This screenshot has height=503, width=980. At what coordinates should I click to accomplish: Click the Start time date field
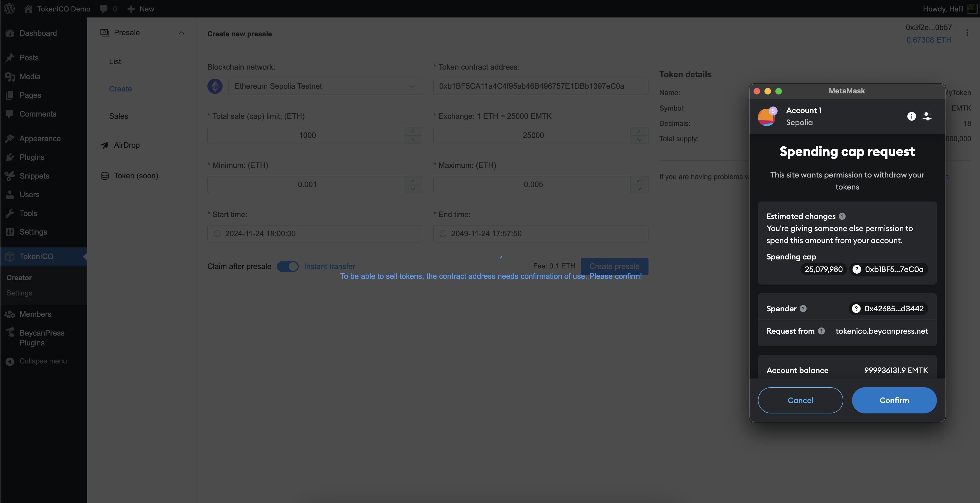315,233
